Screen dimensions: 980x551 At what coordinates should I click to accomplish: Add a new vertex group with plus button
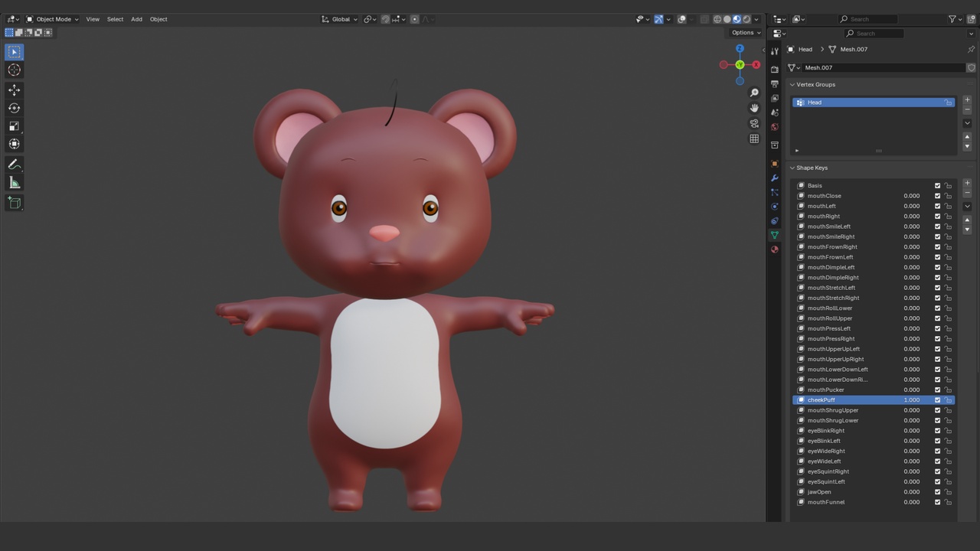coord(967,100)
